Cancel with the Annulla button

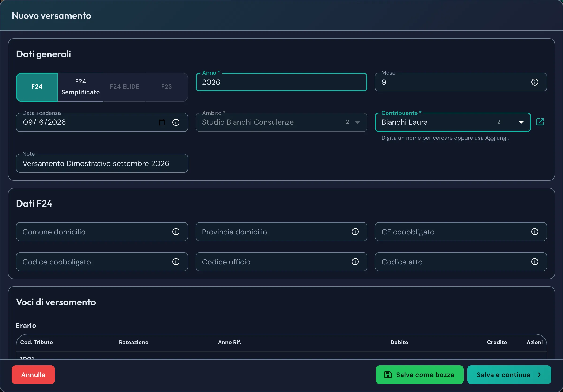coord(33,375)
